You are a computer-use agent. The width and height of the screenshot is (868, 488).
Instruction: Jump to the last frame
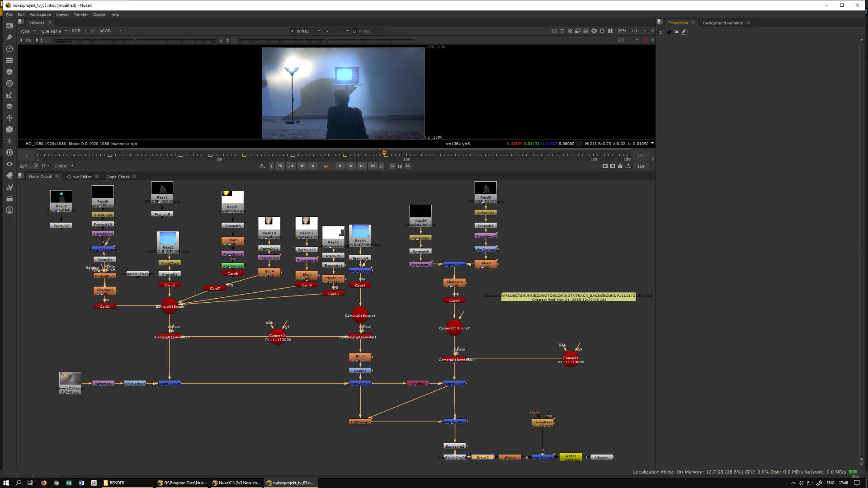373,166
